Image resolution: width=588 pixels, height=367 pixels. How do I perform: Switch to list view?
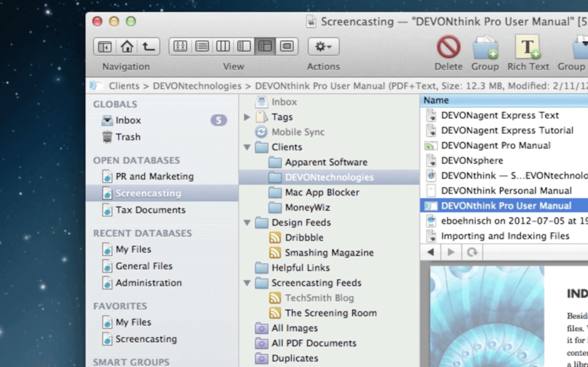pyautogui.click(x=202, y=47)
